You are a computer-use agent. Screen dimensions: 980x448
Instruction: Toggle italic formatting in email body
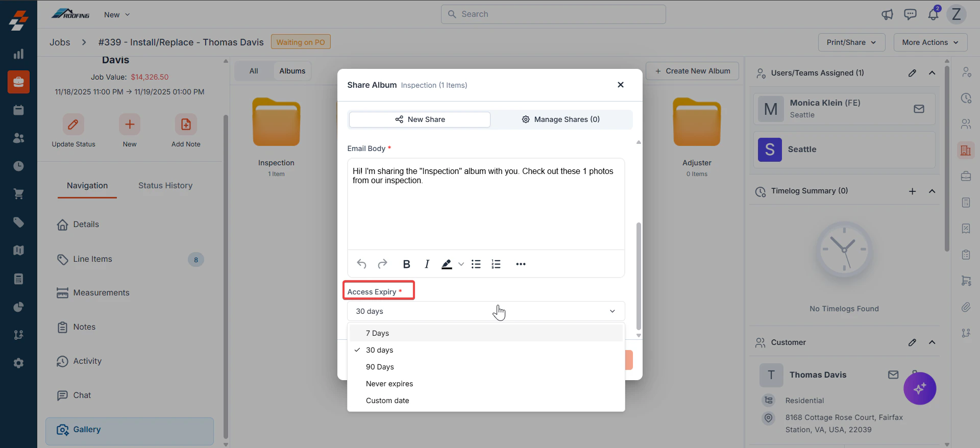pyautogui.click(x=427, y=264)
